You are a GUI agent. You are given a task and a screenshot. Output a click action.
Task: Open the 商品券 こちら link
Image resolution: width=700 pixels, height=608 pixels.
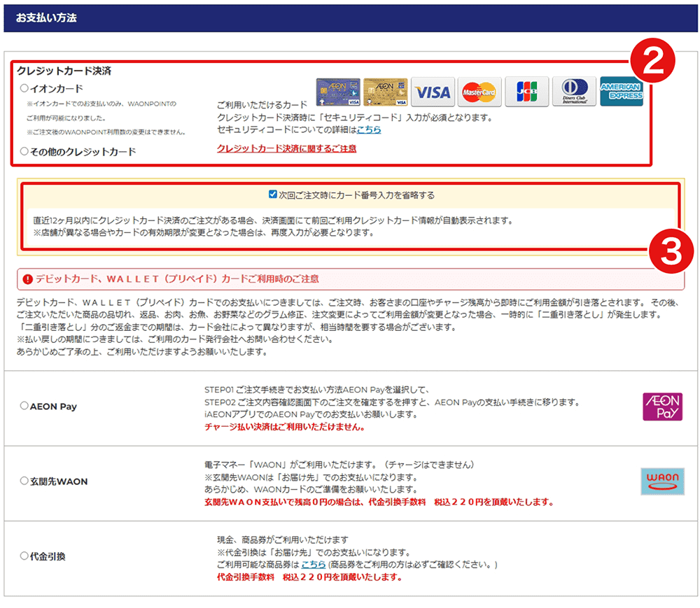[314, 564]
